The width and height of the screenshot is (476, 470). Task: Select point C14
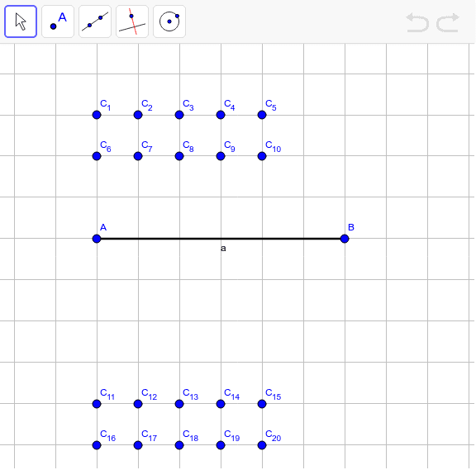(x=221, y=404)
